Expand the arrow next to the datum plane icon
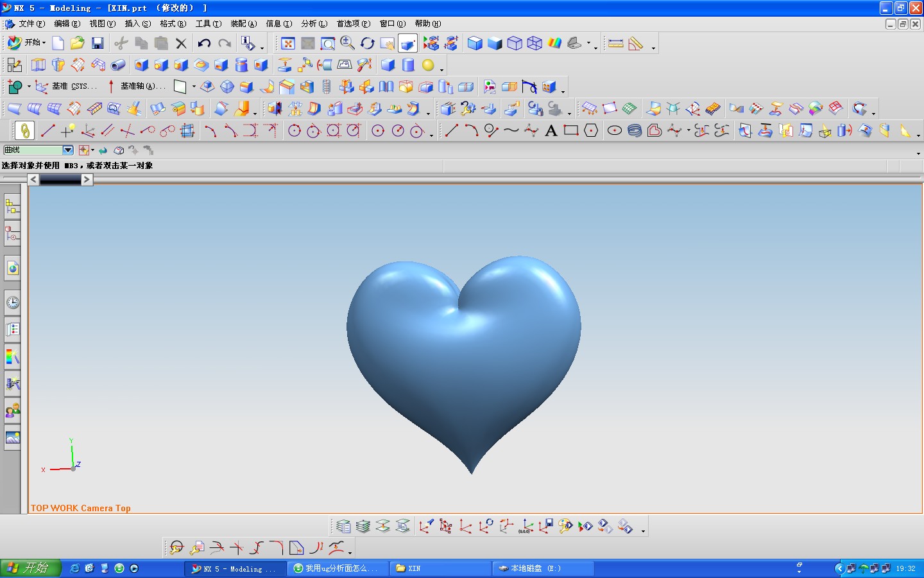The image size is (924, 578). [x=194, y=87]
